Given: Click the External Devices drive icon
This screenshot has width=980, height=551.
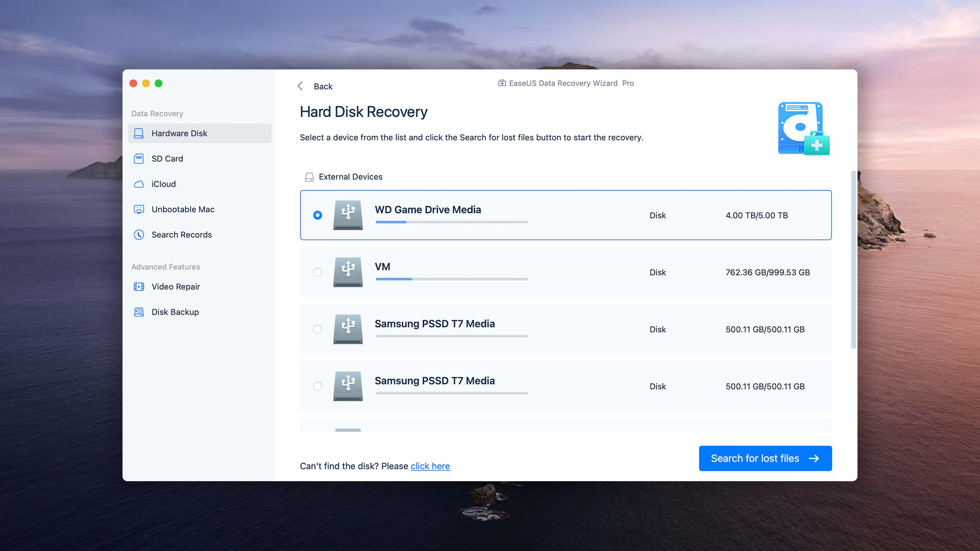Looking at the screenshot, I should pos(309,177).
